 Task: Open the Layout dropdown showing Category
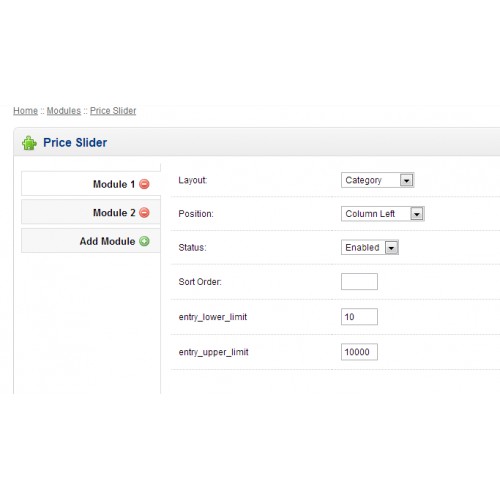pyautogui.click(x=377, y=180)
